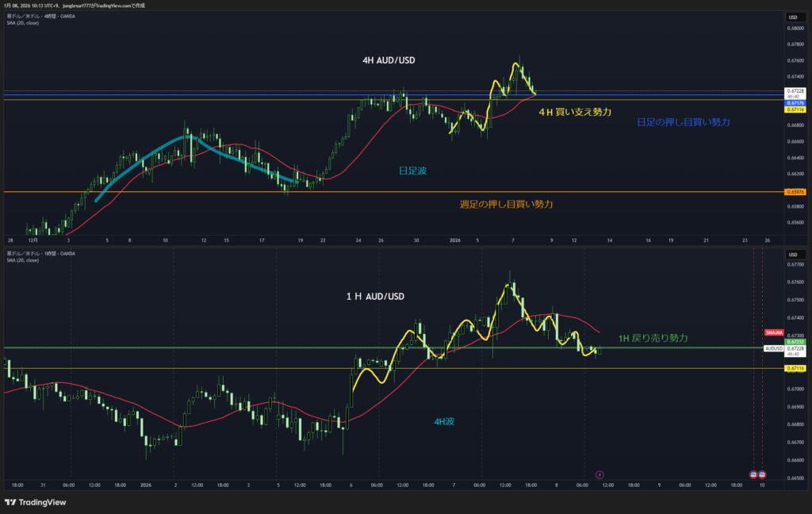Click the purple lightning bolt event icon

tap(599, 474)
